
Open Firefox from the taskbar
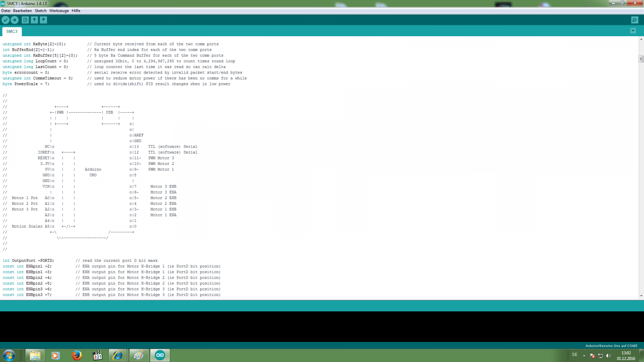tap(76, 355)
